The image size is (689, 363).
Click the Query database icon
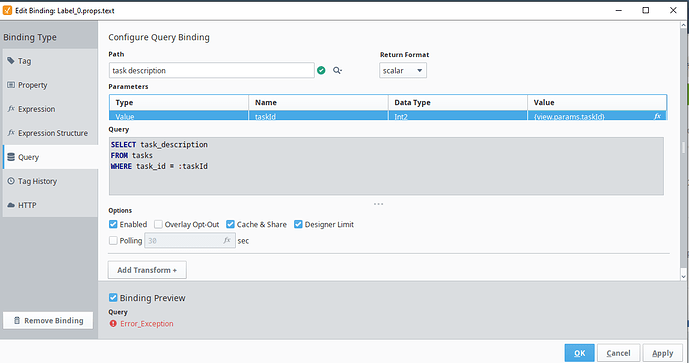pos(11,156)
